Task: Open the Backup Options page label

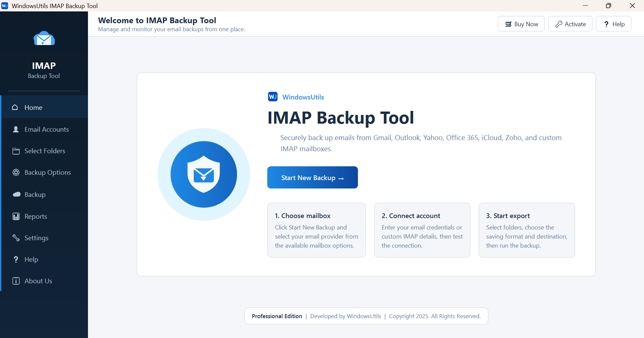Action: pos(48,172)
